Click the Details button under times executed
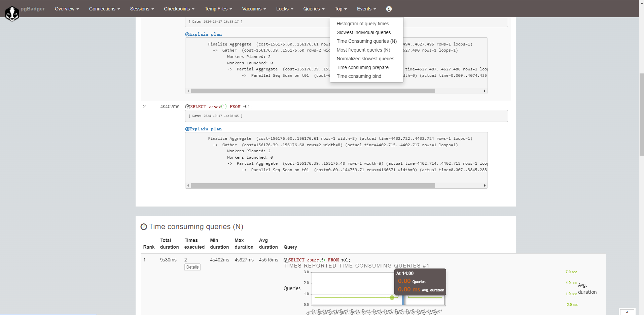644x315 pixels. 192,267
